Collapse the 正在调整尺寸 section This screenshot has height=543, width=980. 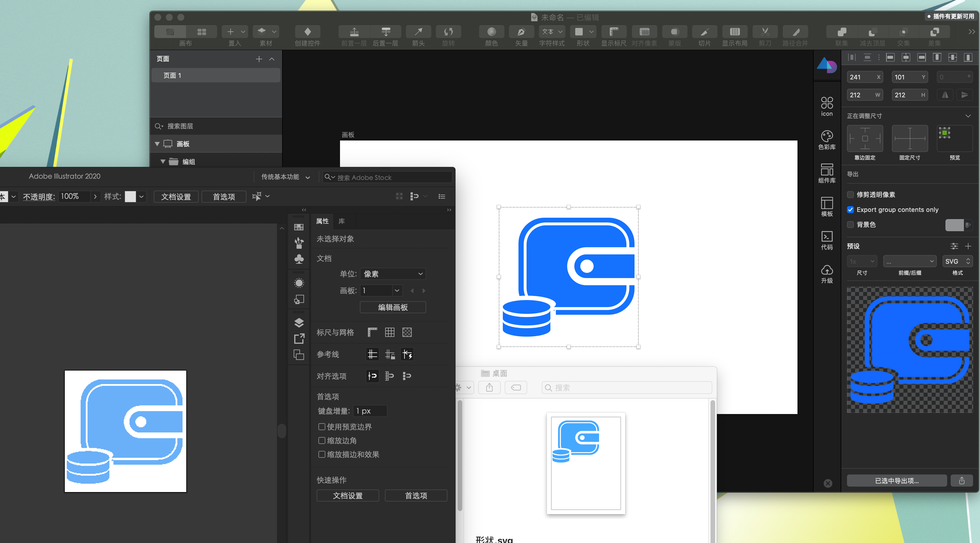pos(968,116)
